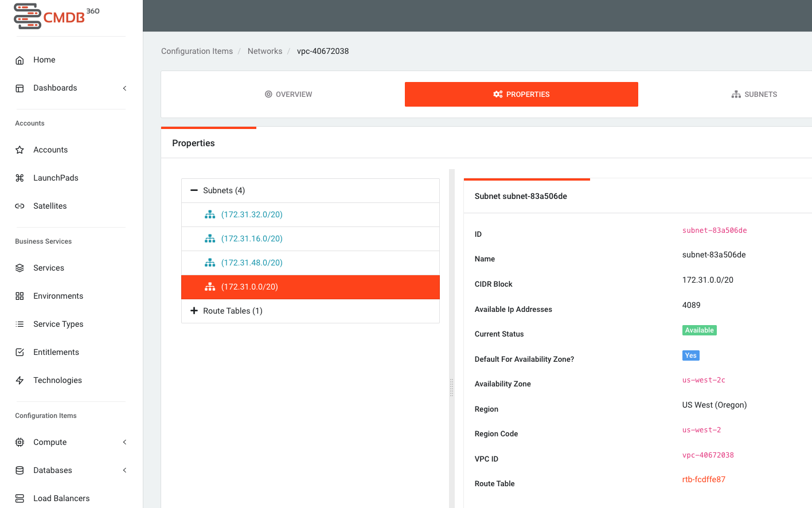
Task: Click the Services layers icon
Action: (19, 268)
